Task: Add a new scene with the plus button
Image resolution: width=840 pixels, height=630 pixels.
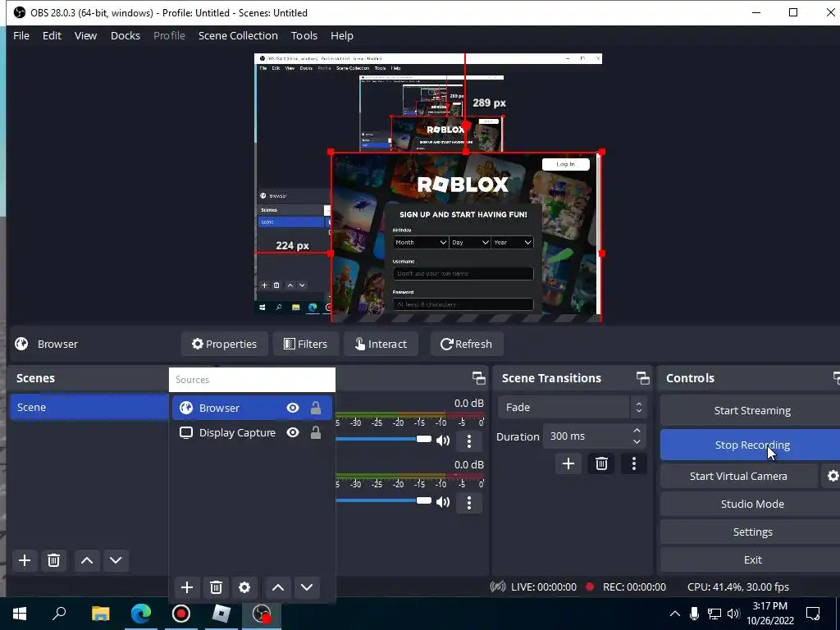Action: click(25, 560)
